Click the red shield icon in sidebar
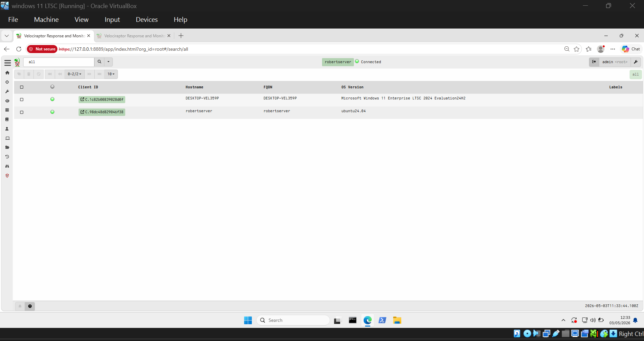Screen dimensions: 644x341 pos(7,175)
